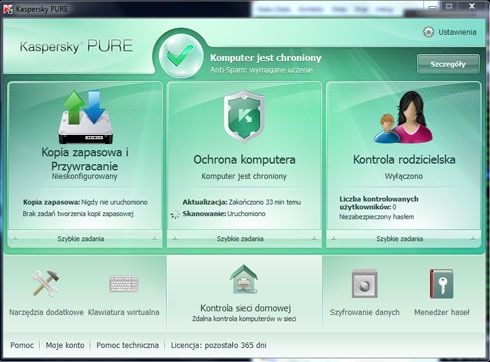The image size is (490, 362).
Task: Click Anti-Spam: wymagane uczenie message
Action: coord(261,70)
